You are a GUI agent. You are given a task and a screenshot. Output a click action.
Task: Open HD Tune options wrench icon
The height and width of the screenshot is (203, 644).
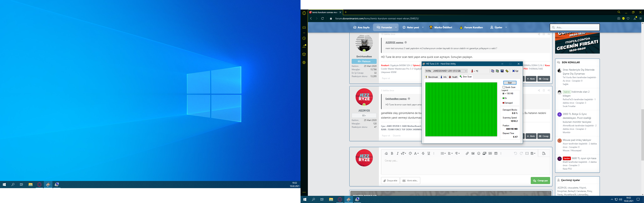[x=507, y=71]
